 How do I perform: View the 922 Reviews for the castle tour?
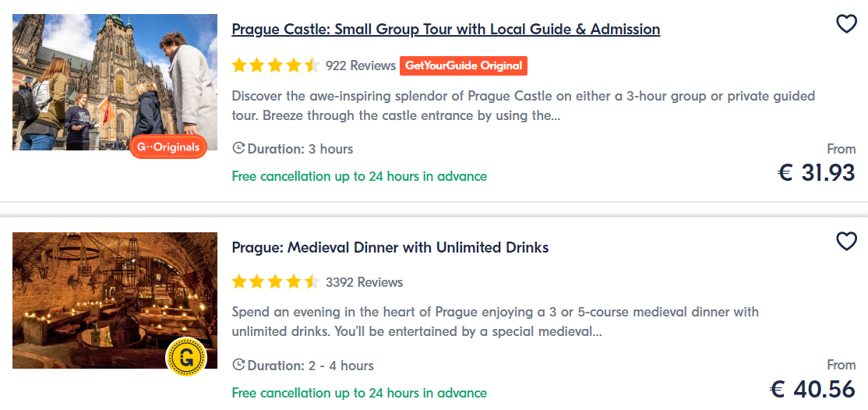click(361, 66)
